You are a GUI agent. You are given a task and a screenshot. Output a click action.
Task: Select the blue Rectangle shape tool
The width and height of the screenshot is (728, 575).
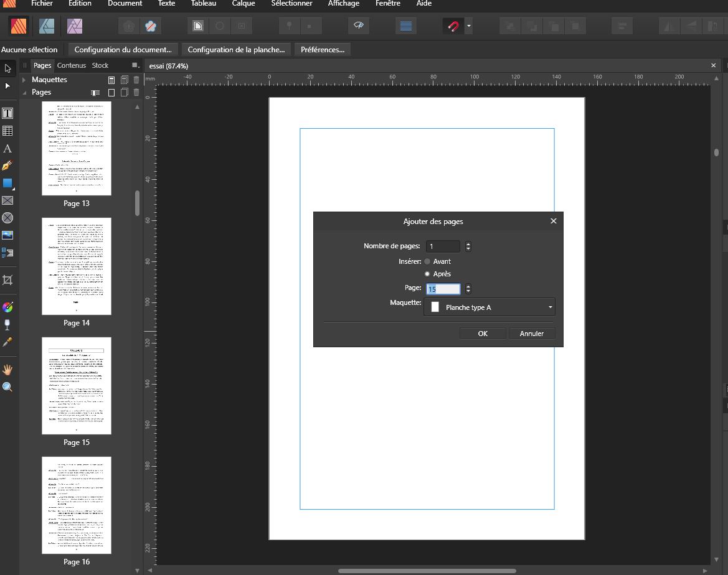[x=7, y=184]
